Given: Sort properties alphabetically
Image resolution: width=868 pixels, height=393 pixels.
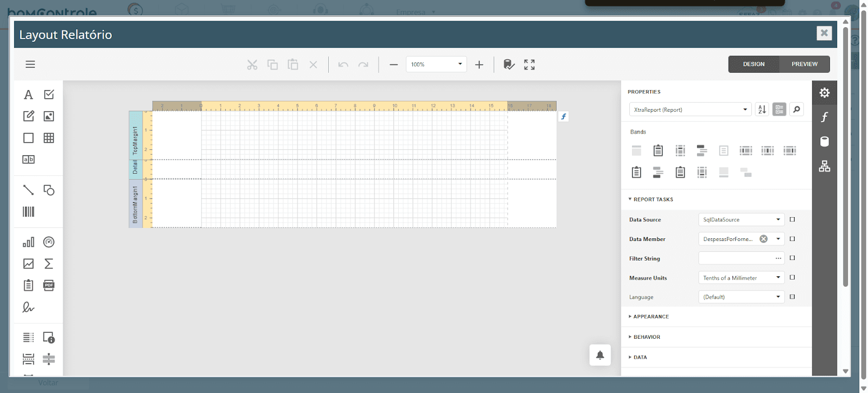Looking at the screenshot, I should [762, 110].
